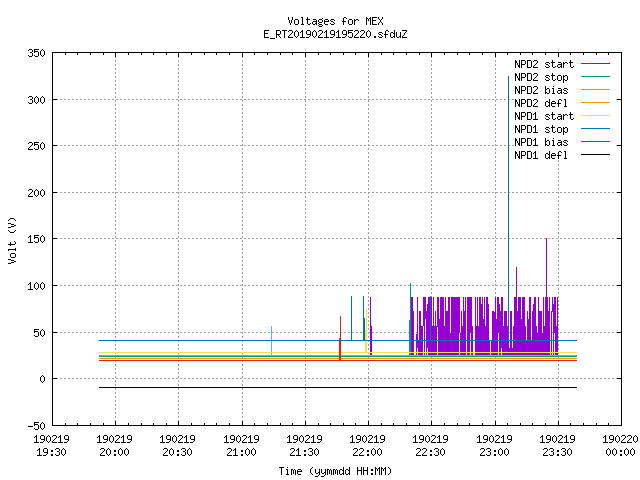This screenshot has height=480, width=640.
Task: Click the x-axis label 190219 19:30
Action: 51,446
